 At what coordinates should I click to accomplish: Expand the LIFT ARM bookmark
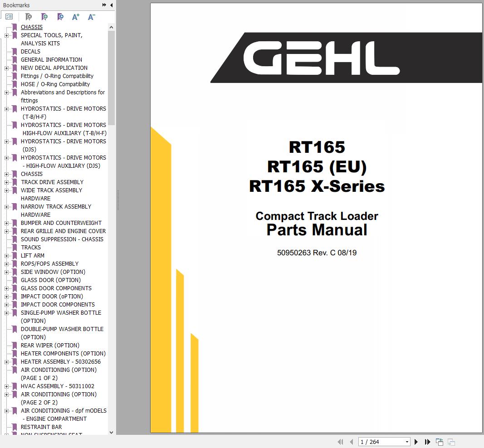click(6, 256)
